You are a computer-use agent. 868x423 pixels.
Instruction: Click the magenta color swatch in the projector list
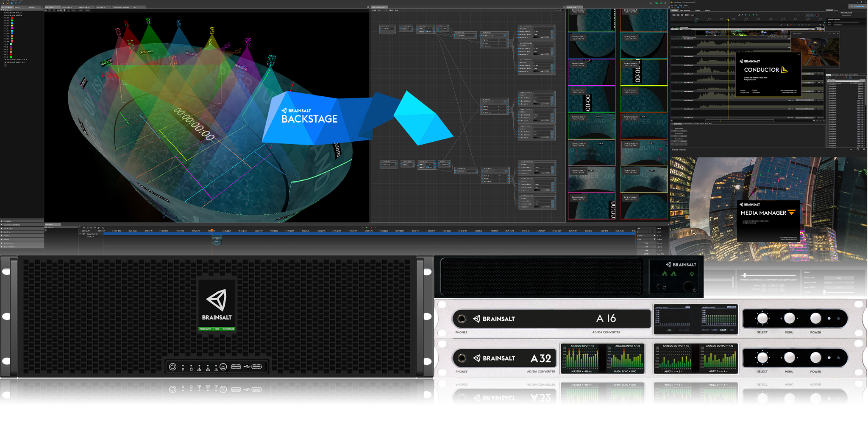[12, 28]
